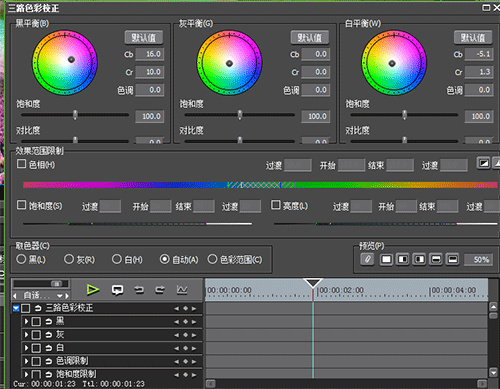
Task: Select the 色彩范围(C) radio button
Action: 212,259
